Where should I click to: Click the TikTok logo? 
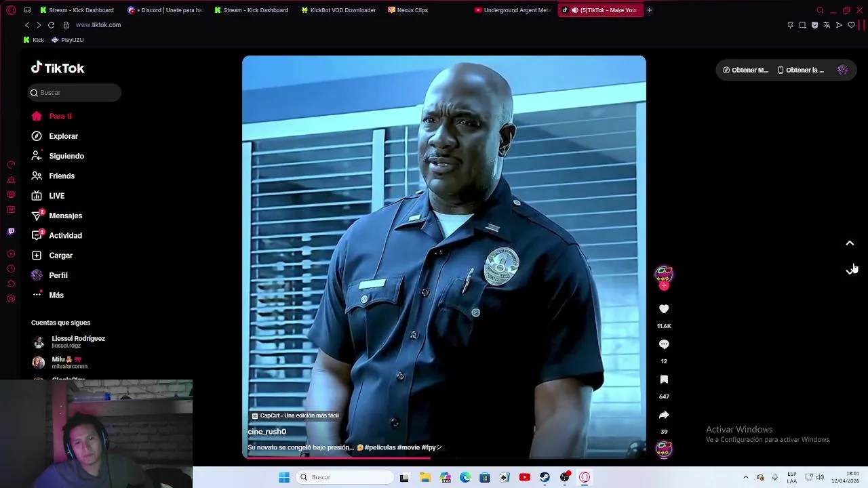(58, 68)
